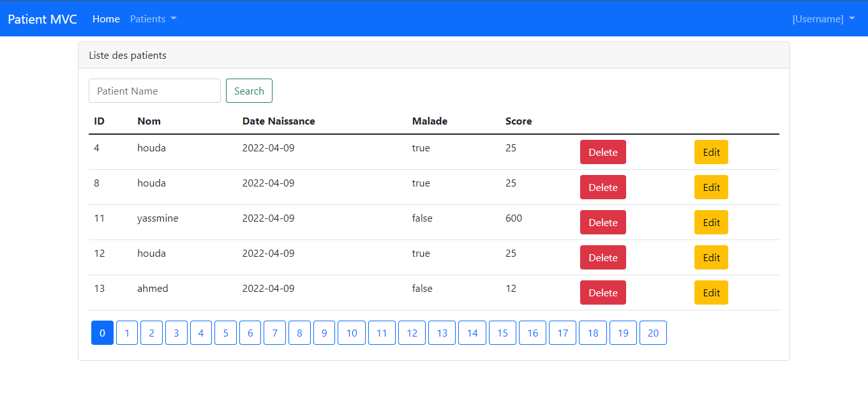Image resolution: width=868 pixels, height=410 pixels.
Task: Select pagination page 0
Action: point(102,333)
